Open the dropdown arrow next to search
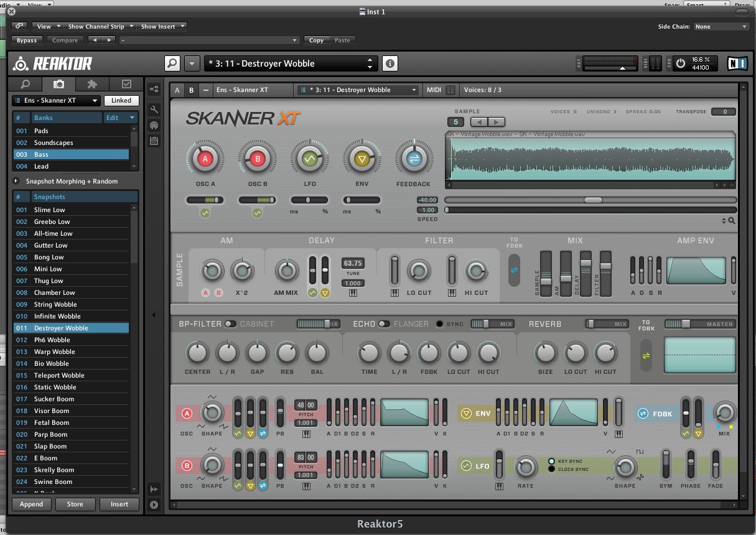The width and height of the screenshot is (756, 535). click(x=192, y=63)
